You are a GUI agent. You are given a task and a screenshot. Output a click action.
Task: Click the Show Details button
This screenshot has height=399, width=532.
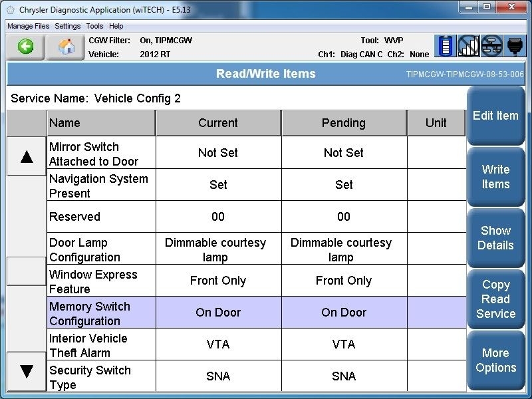click(x=495, y=238)
